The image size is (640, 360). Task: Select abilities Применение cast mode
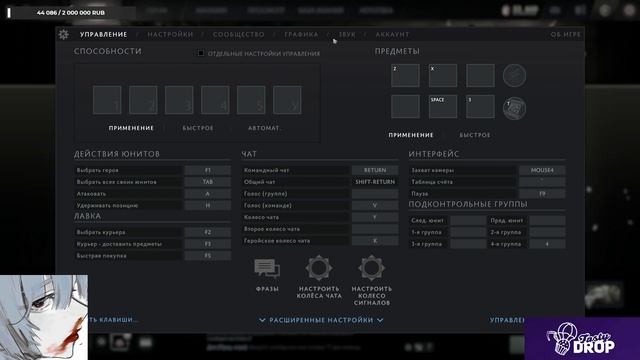click(x=131, y=128)
